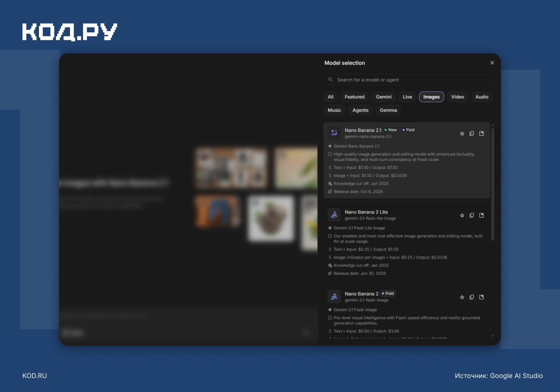Click the model search input field
The image size is (560, 392).
[x=409, y=80]
